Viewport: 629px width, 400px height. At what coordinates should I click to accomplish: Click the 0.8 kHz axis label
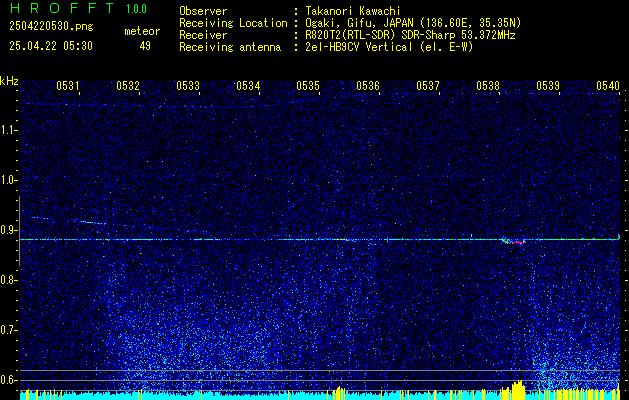click(8, 280)
